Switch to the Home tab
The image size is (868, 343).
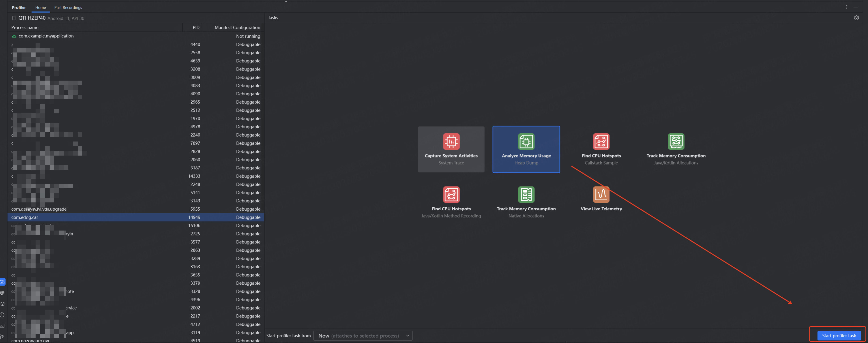(x=40, y=7)
